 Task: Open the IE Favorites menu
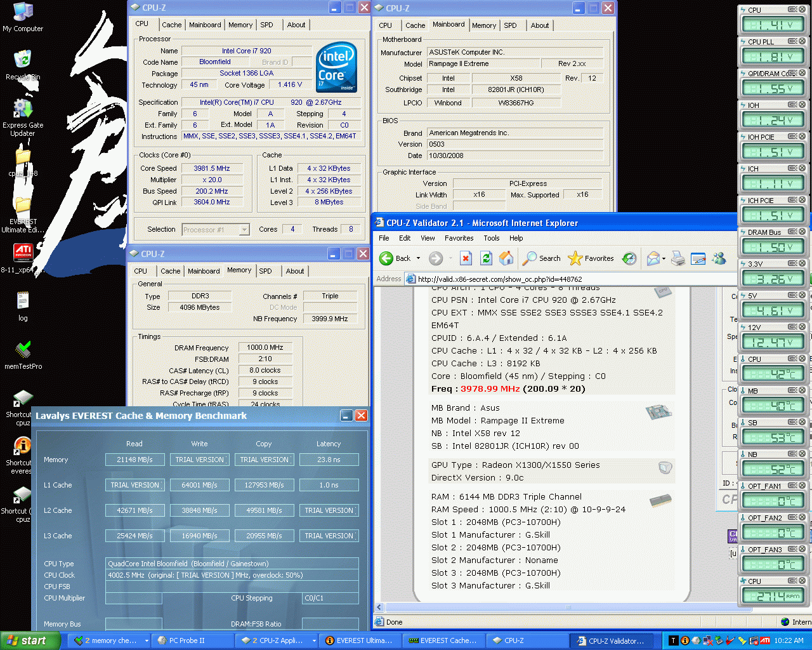pyautogui.click(x=459, y=238)
